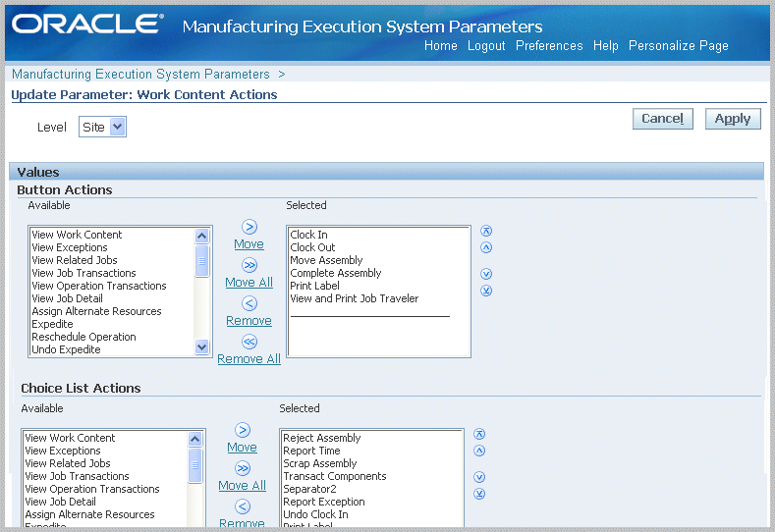Screen dimensions: 775x532
Task: Click the Logout link in header
Action: click(486, 46)
